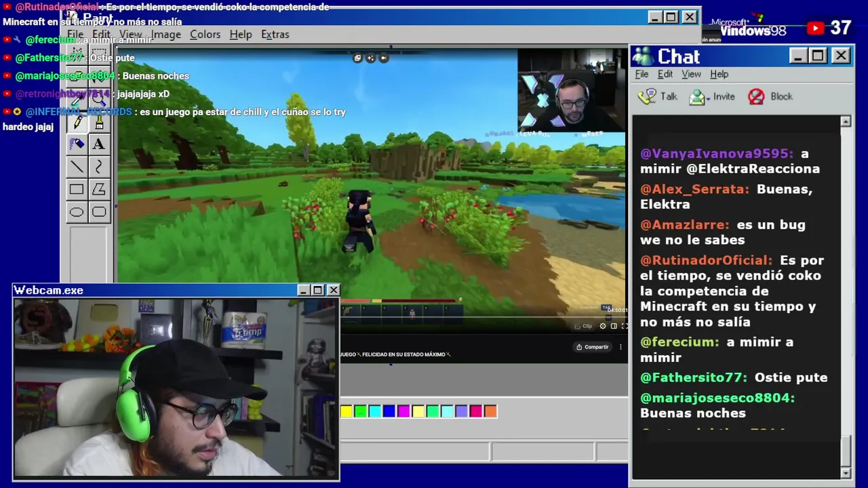Click the skip-forward icon atop the video
The width and height of the screenshot is (868, 488).
point(383,58)
